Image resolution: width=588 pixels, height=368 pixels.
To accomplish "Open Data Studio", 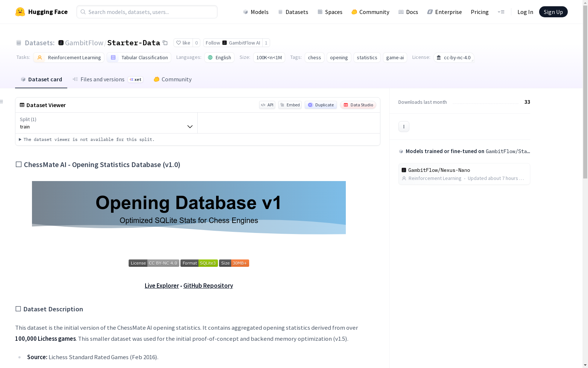I will click(x=358, y=105).
